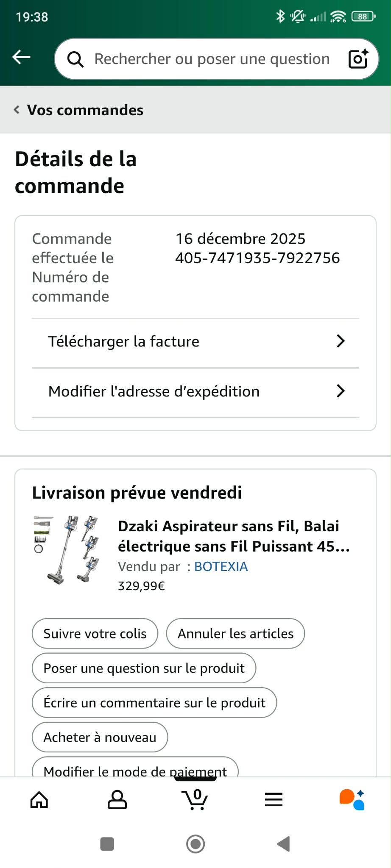The width and height of the screenshot is (391, 868).
Task: Open camera lens search icon
Action: (358, 59)
